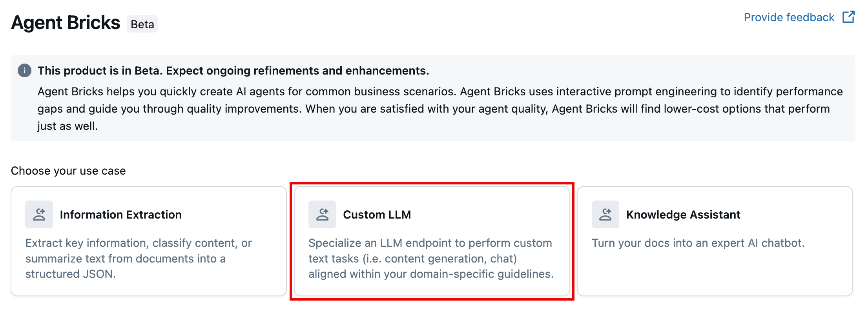This screenshot has width=868, height=310.
Task: Click the "Turn your docs" chatbot description
Action: pyautogui.click(x=698, y=243)
